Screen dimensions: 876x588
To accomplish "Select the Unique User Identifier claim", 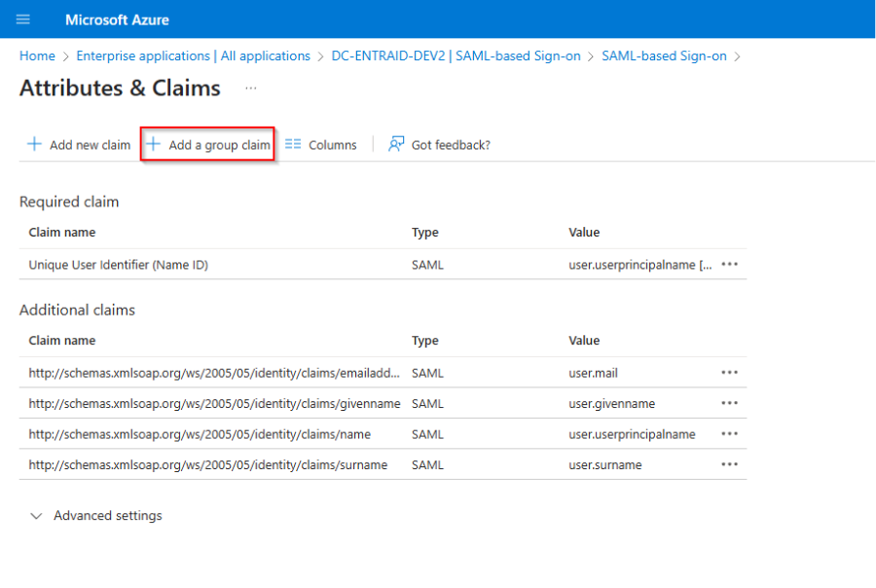I will point(118,265).
